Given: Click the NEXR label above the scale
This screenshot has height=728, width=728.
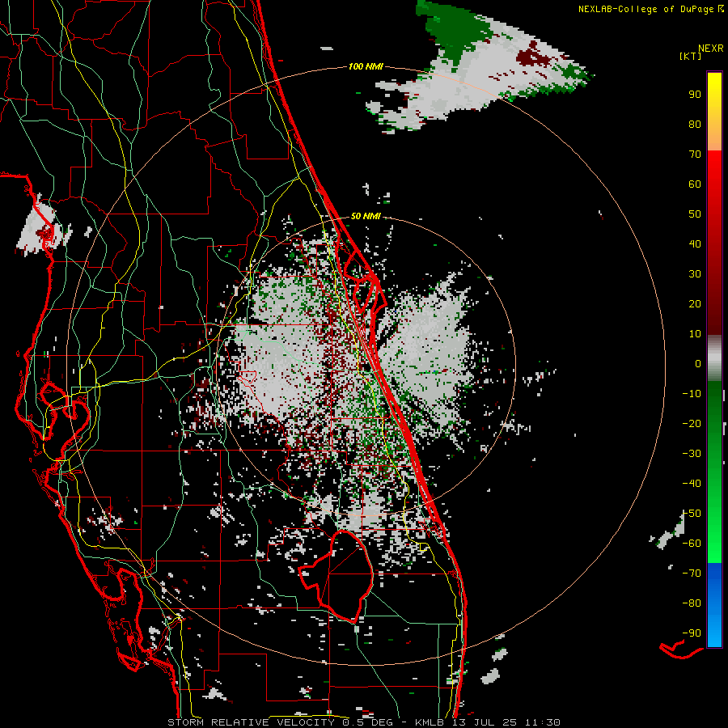Looking at the screenshot, I should point(711,49).
